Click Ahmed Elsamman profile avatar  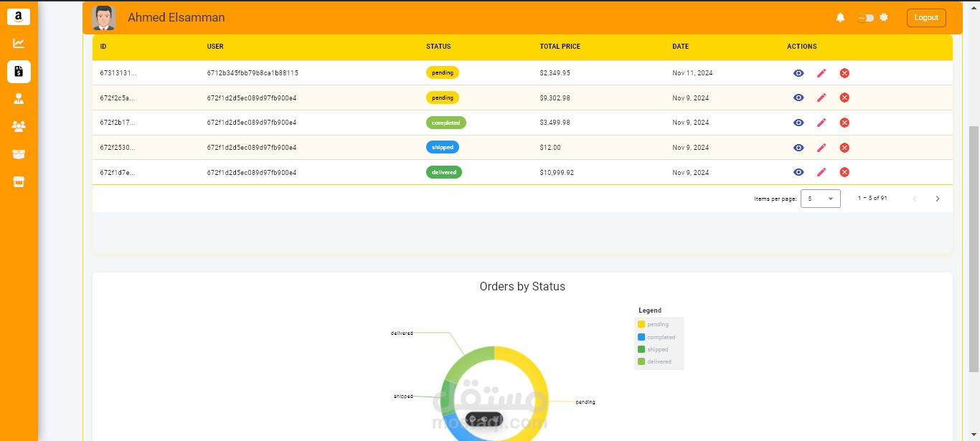[104, 17]
